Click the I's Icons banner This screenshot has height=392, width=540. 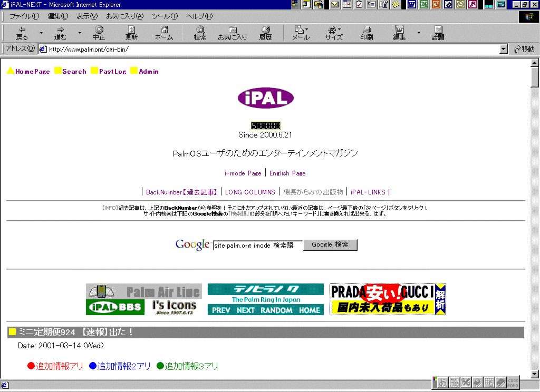(x=173, y=307)
